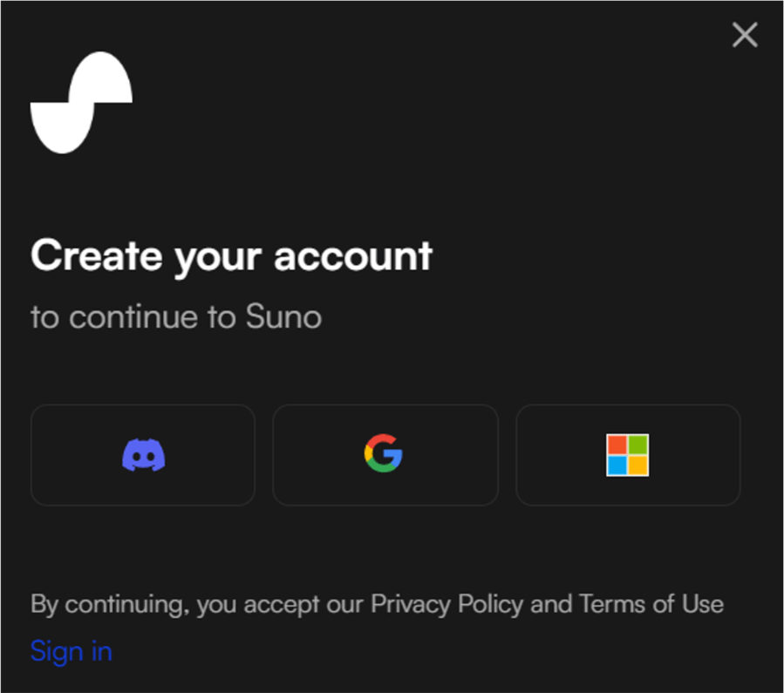Sign up using the Discord button

(143, 455)
